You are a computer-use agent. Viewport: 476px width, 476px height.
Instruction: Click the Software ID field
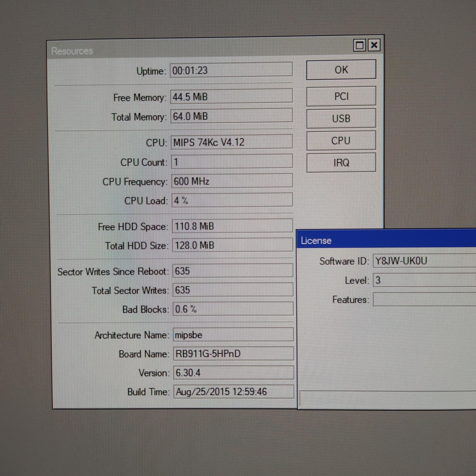click(x=424, y=261)
